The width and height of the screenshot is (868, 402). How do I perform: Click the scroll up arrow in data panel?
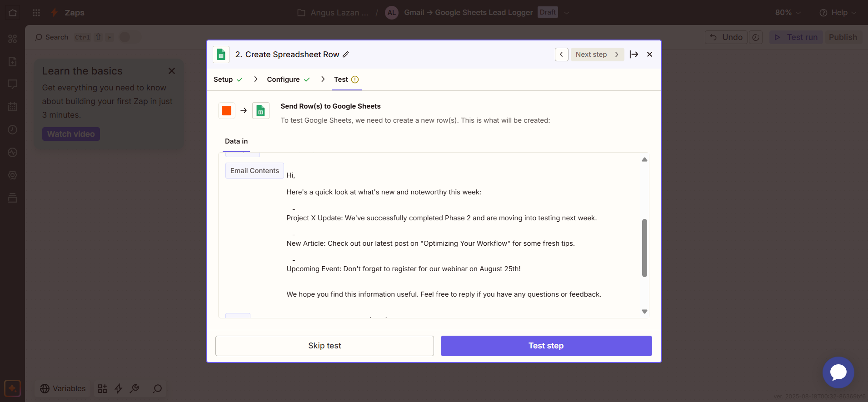[644, 159]
